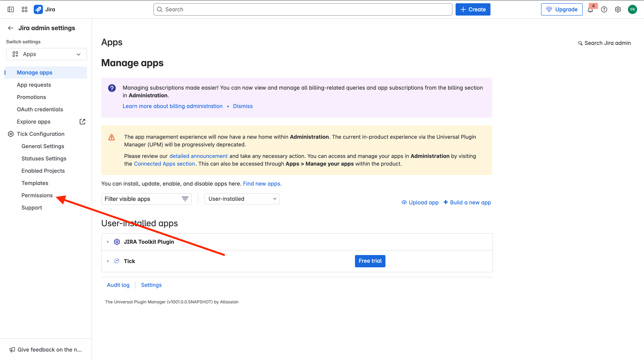Click the Free trial button for Tick
This screenshot has height=360, width=644.
tap(370, 261)
